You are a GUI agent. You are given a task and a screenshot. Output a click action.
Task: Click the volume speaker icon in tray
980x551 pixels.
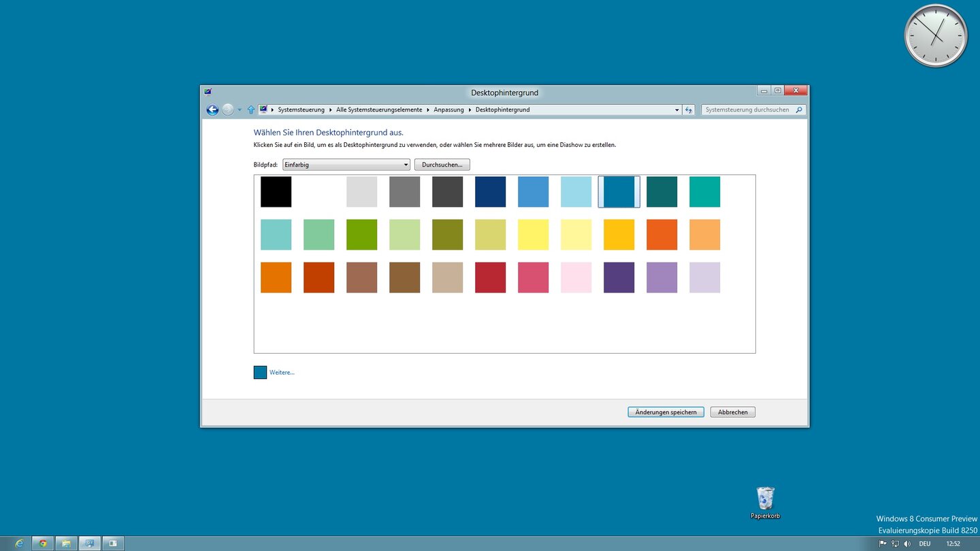pyautogui.click(x=907, y=544)
